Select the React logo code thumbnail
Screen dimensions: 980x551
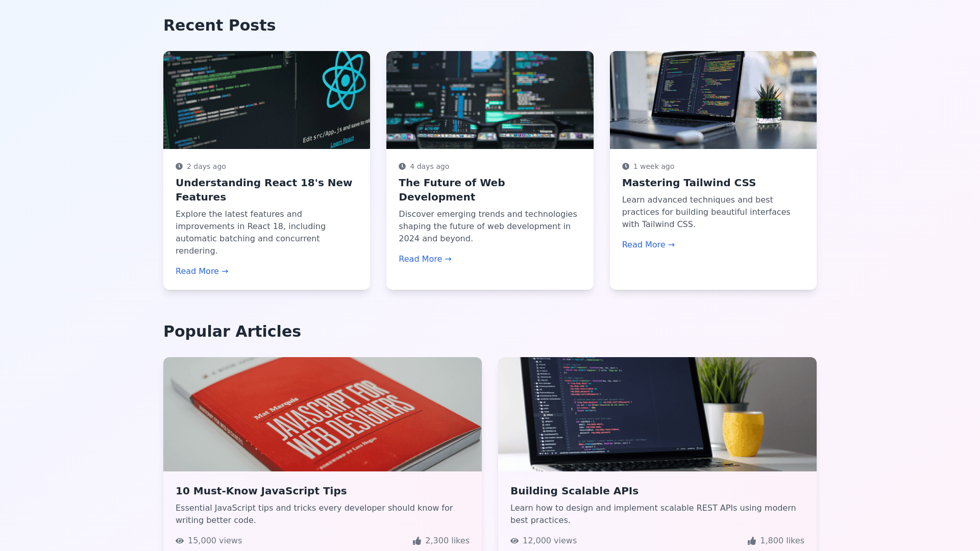click(266, 100)
